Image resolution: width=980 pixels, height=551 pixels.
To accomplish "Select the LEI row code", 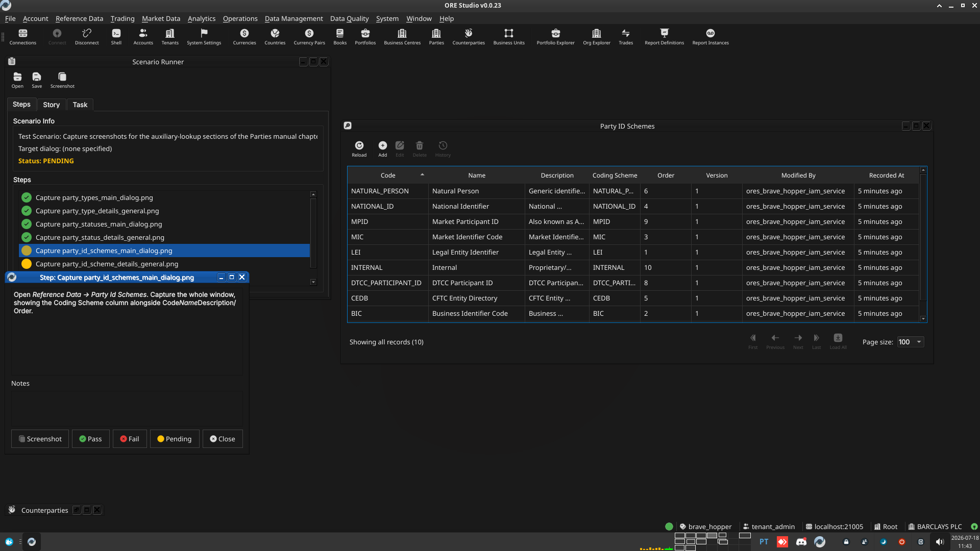I will 356,252.
